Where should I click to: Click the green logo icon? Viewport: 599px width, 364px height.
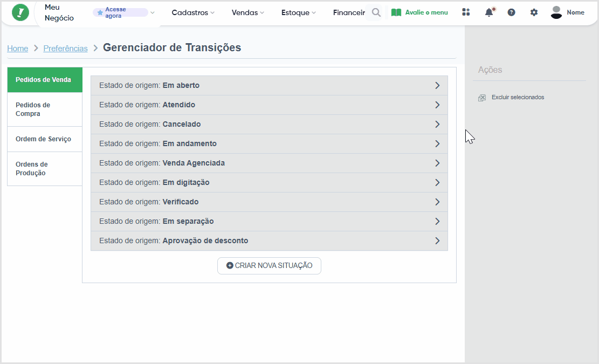coord(20,12)
